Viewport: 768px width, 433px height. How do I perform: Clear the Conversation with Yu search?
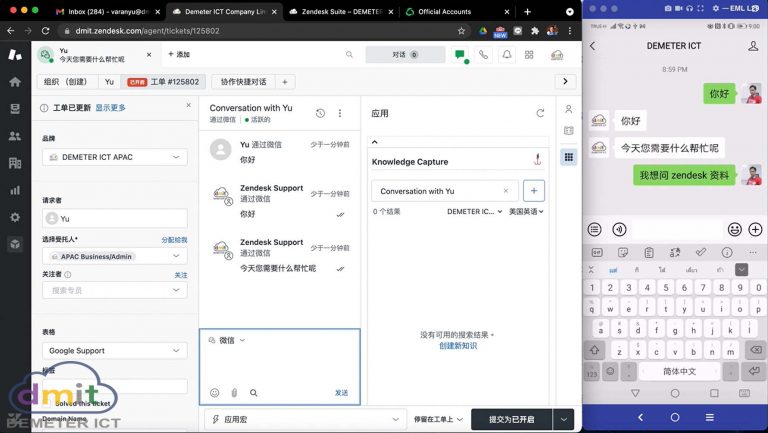click(x=506, y=191)
